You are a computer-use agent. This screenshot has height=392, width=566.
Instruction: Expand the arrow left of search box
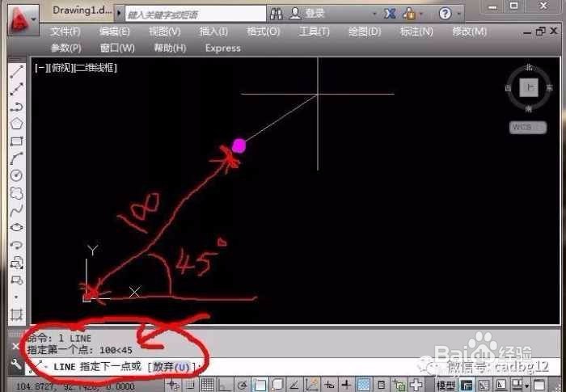pos(119,14)
